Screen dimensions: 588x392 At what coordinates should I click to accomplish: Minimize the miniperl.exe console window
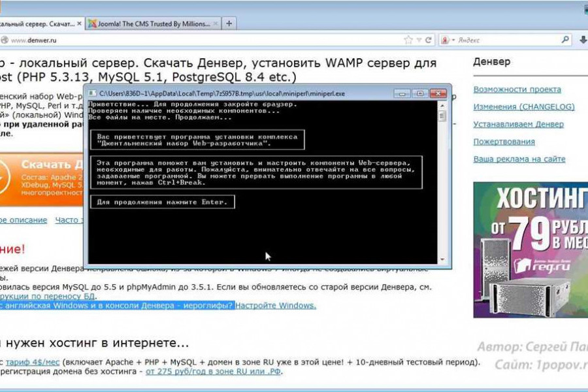pos(403,93)
